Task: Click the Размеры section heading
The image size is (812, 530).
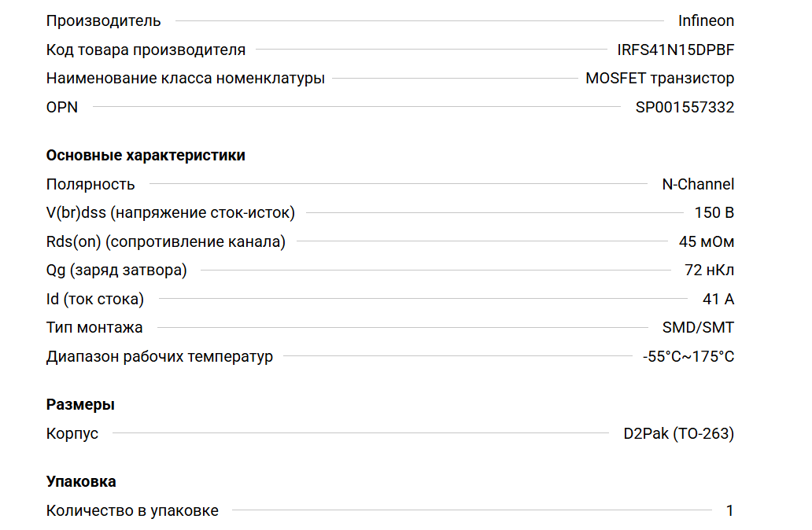Action: pos(80,405)
